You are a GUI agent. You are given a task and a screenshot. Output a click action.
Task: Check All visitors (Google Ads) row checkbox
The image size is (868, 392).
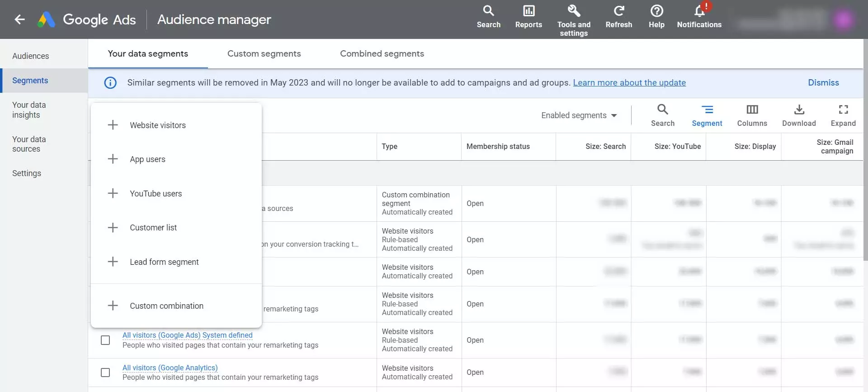[x=105, y=340]
